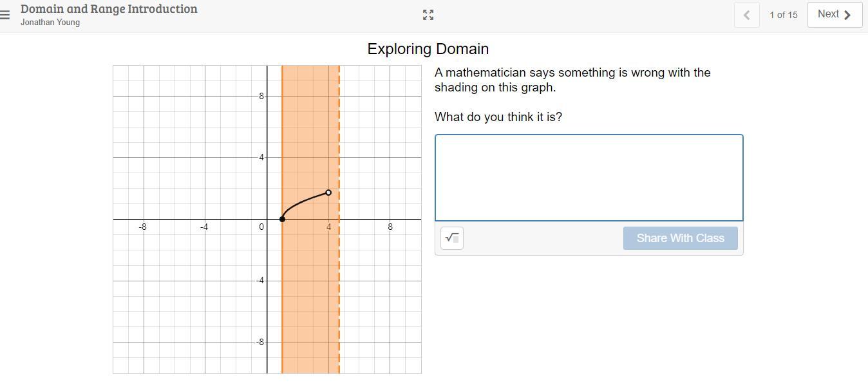Click the Domain and Range Introduction title
The height and width of the screenshot is (385, 868).
click(x=109, y=9)
